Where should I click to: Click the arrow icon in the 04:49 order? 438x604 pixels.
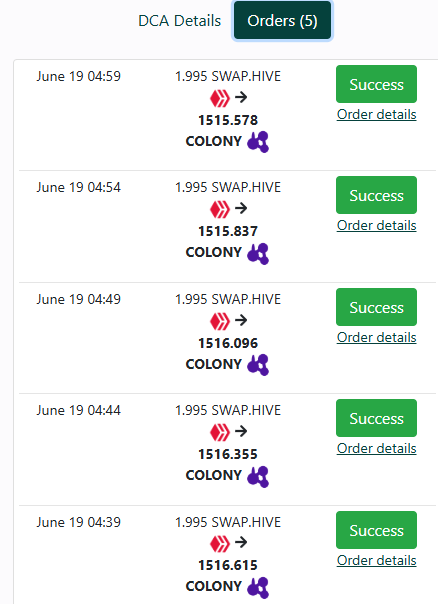click(x=241, y=320)
